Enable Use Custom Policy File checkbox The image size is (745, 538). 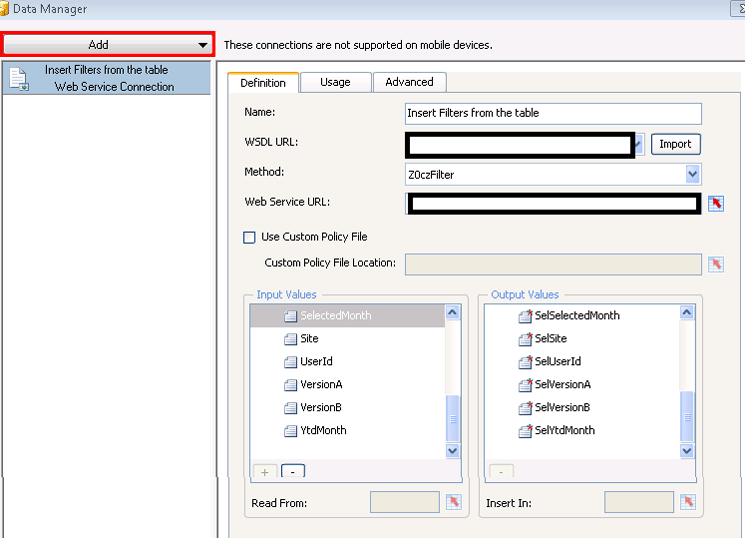pyautogui.click(x=250, y=237)
